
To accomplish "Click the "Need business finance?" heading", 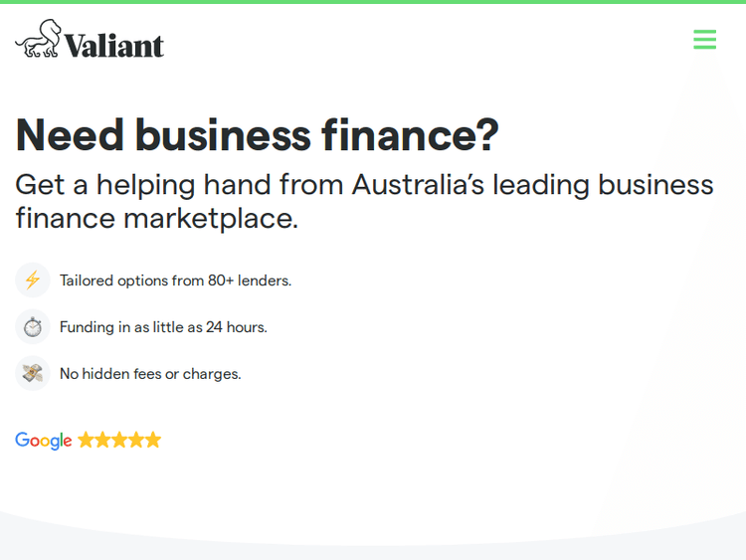I will point(257,135).
